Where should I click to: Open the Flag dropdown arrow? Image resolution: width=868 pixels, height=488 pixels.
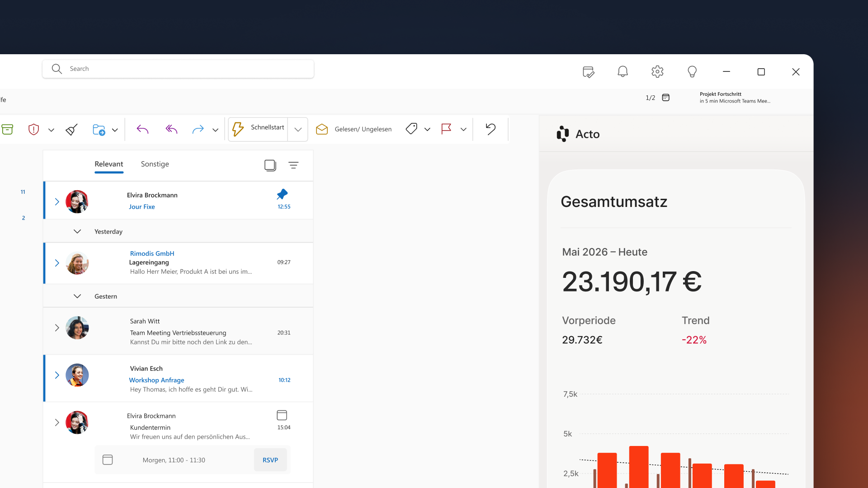click(x=463, y=129)
